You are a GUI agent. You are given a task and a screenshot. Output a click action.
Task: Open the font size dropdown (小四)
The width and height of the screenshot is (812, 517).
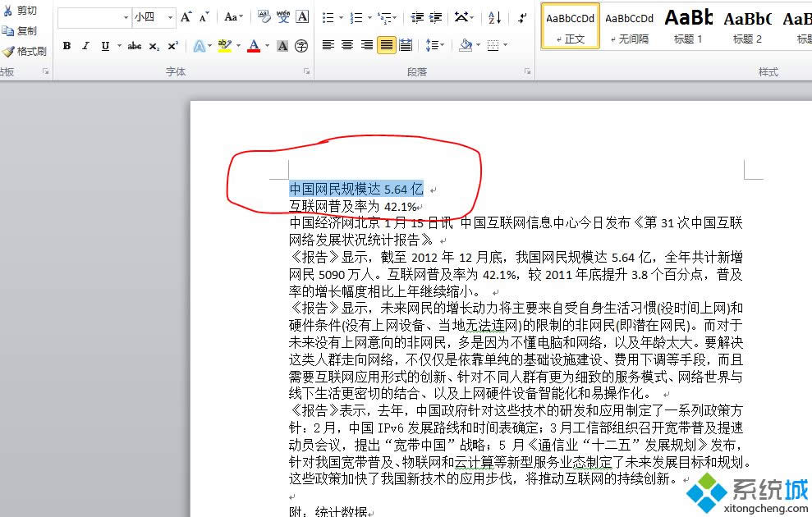[170, 17]
